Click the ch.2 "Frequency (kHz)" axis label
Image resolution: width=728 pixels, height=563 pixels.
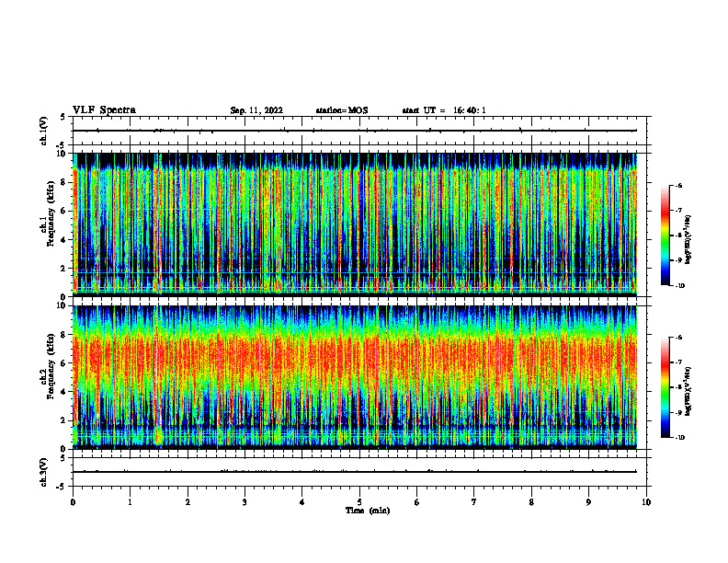pos(50,365)
